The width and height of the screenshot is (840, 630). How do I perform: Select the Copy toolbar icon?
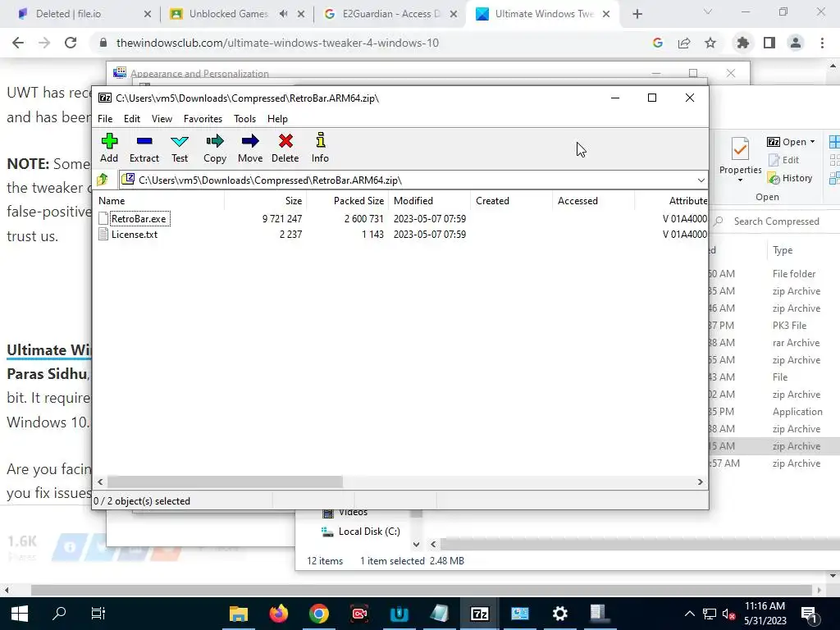coord(215,148)
